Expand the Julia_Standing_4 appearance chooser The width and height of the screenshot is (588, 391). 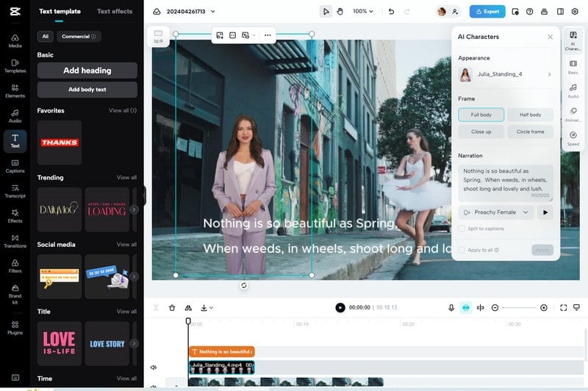[x=506, y=75]
